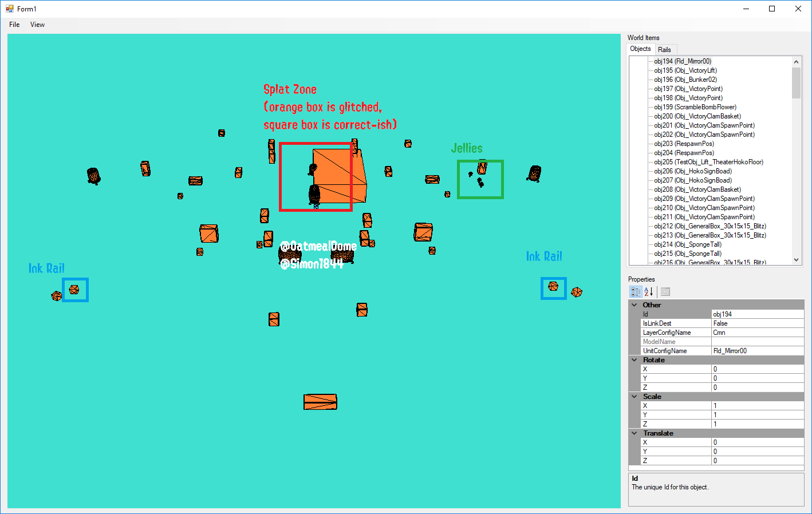
Task: Click the Alphabetical sort icon in Properties
Action: pyautogui.click(x=649, y=292)
